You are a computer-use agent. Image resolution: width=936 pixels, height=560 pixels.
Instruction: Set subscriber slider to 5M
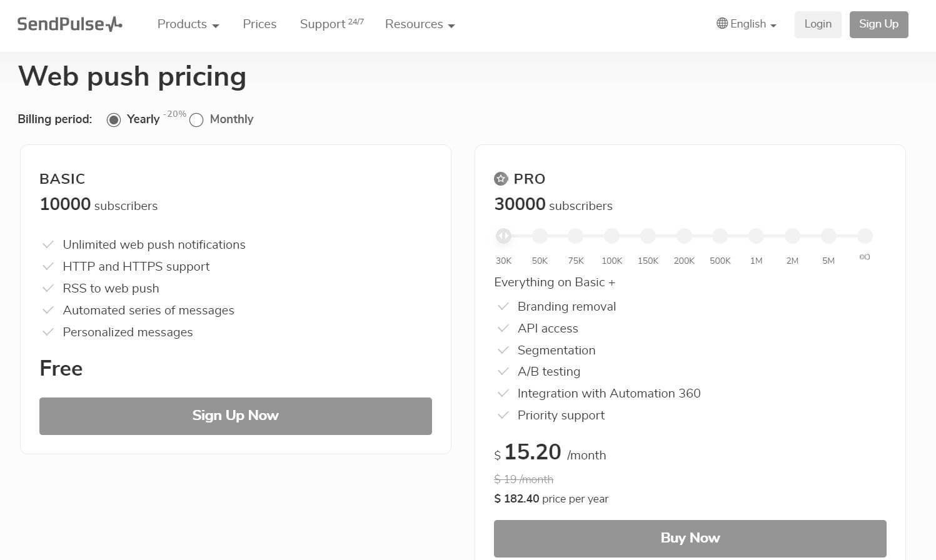point(828,236)
